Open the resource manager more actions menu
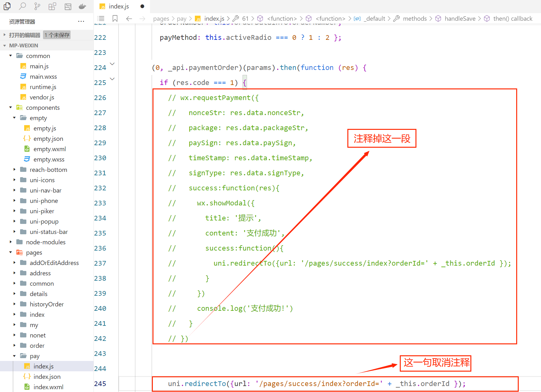Image resolution: width=541 pixels, height=392 pixels. tap(81, 22)
